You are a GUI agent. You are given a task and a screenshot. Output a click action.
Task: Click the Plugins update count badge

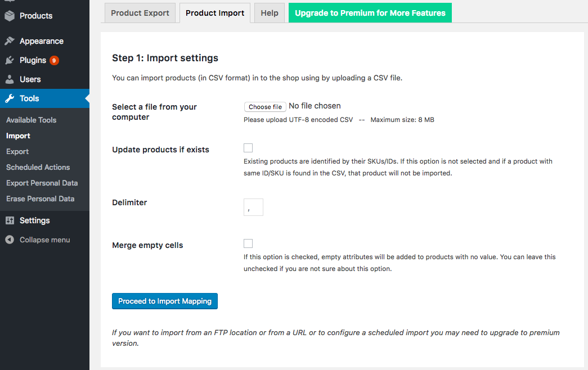click(54, 60)
